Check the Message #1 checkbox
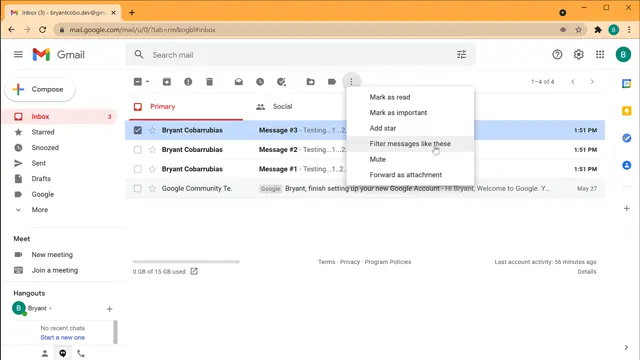This screenshot has height=360, width=640. point(138,169)
